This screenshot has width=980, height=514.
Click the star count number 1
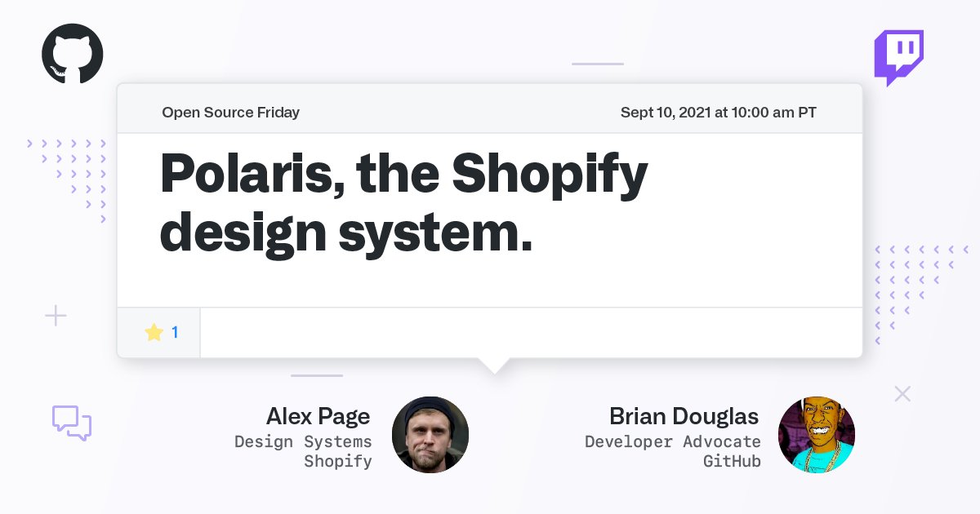pyautogui.click(x=175, y=332)
